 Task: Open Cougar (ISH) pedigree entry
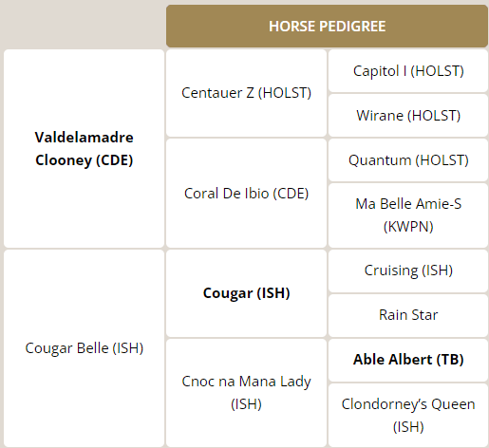[246, 293]
